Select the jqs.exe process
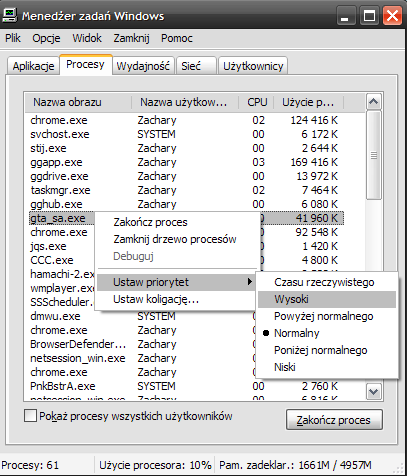 [48, 246]
